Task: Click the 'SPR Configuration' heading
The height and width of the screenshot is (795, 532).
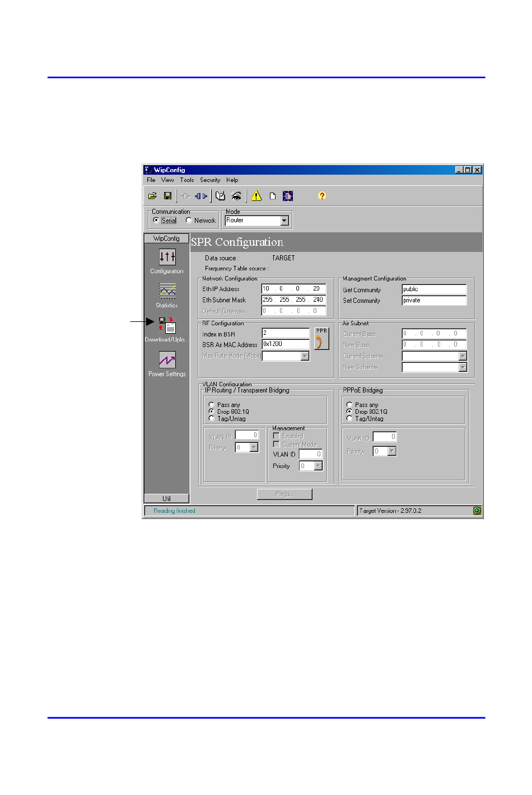Action: 237,242
